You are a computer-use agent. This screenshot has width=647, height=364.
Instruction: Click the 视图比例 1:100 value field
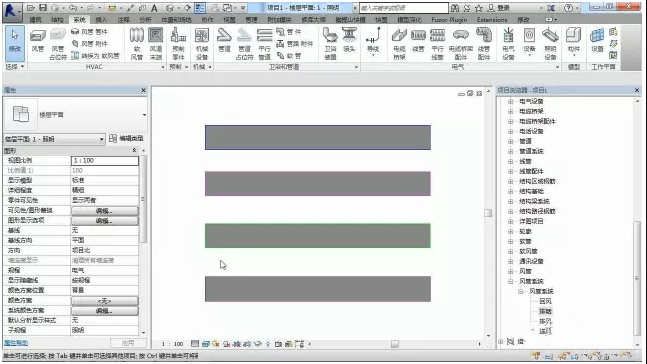[105, 161]
